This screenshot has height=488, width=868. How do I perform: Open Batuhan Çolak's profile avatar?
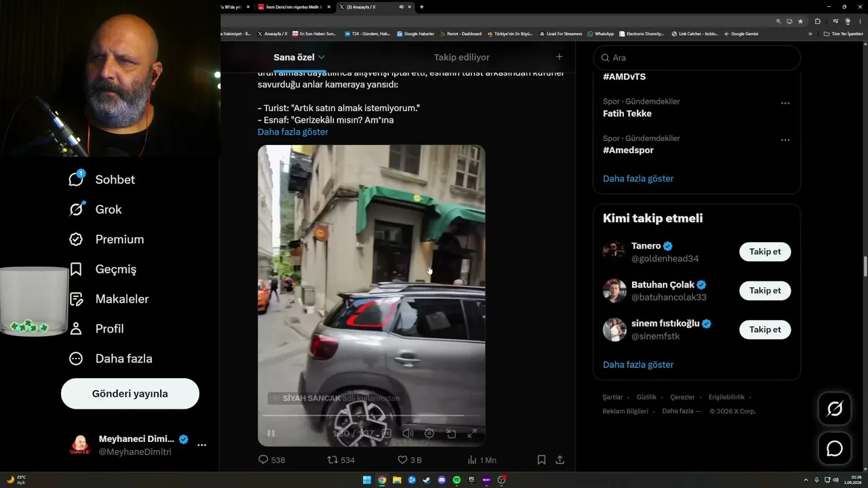(614, 291)
